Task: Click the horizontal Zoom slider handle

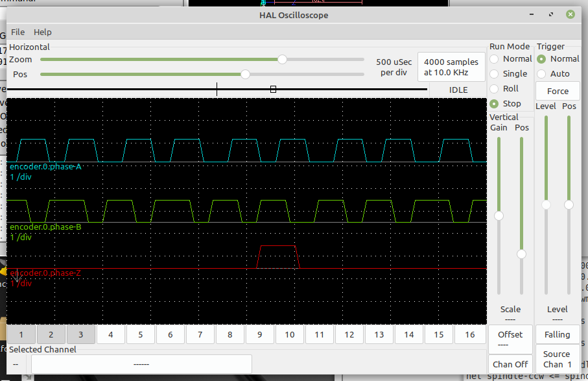Action: pos(282,59)
